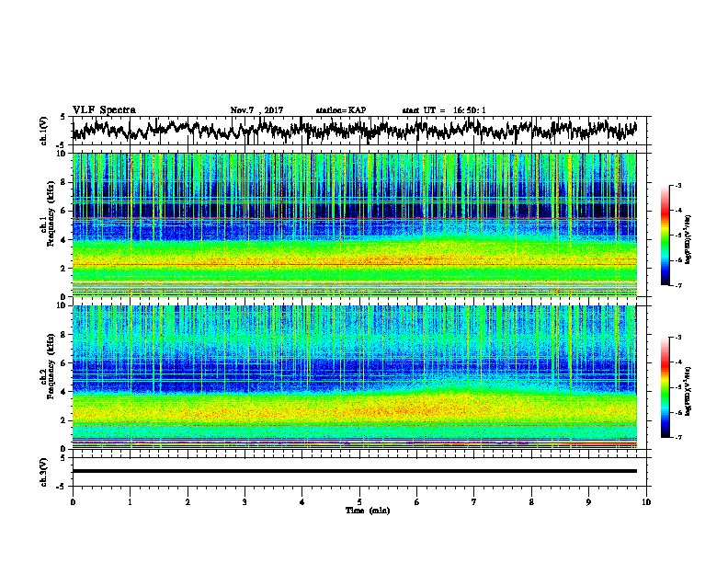The image size is (728, 563).
Task: Click the '-3' label on ch.1 colorbar
Action: click(x=678, y=185)
